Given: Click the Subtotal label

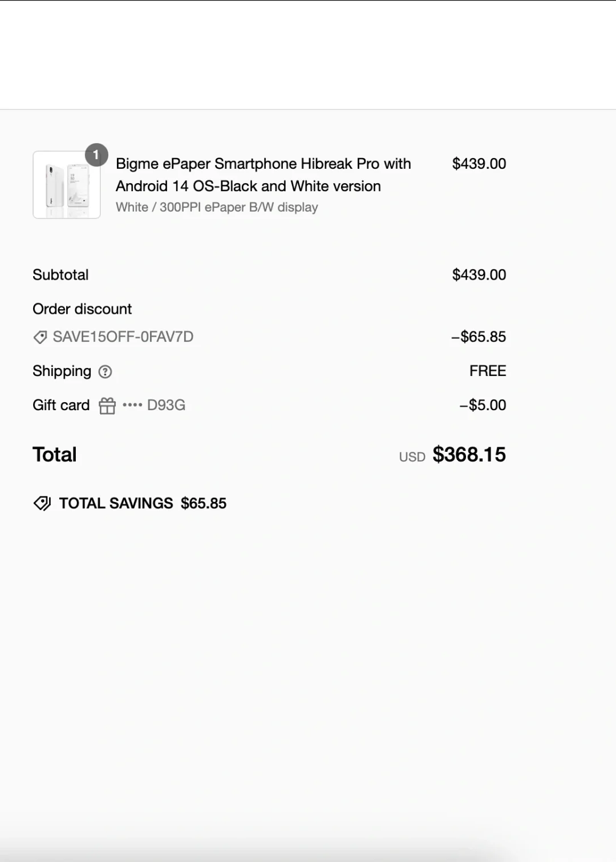Looking at the screenshot, I should pos(60,275).
